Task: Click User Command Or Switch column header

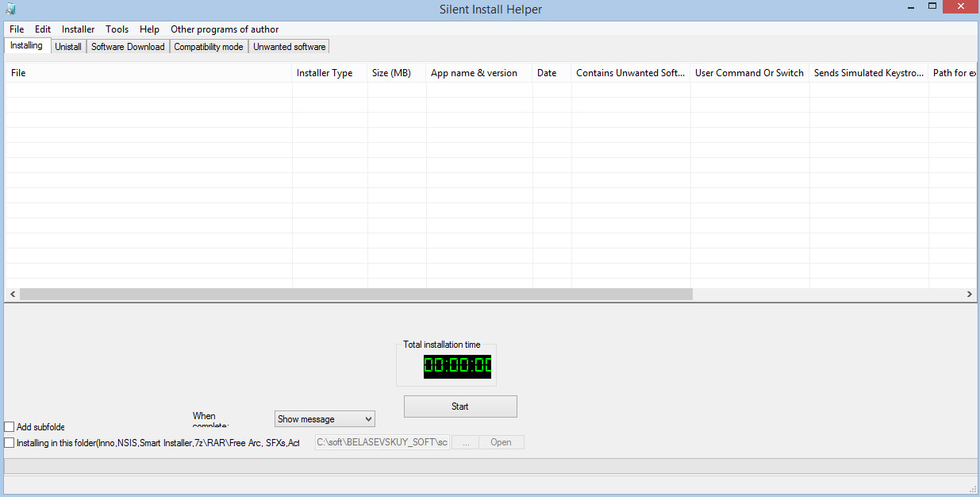Action: click(750, 73)
